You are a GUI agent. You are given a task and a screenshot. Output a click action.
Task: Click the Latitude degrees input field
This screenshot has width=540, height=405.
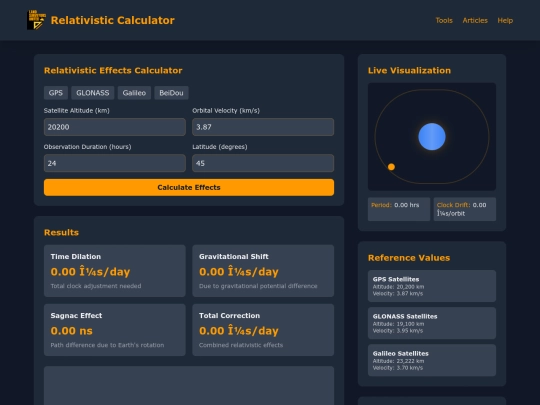tap(263, 163)
